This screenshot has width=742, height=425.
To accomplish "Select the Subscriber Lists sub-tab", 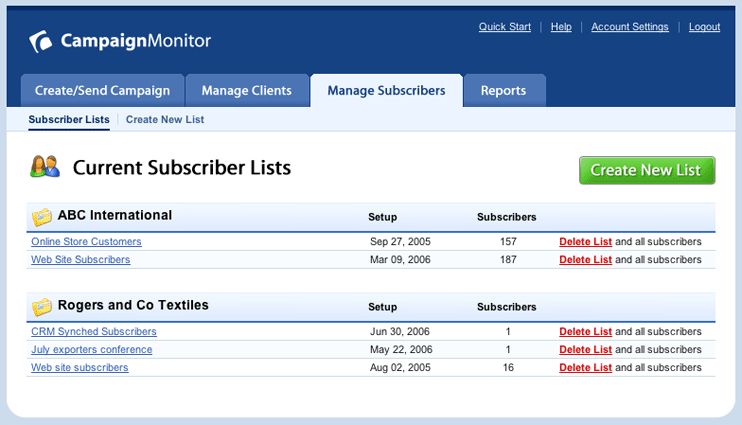I will 69,120.
